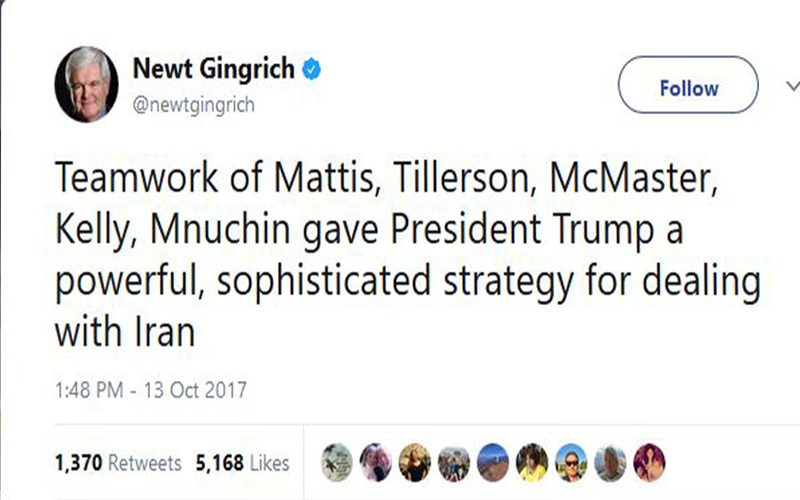The image size is (800, 500).
Task: Click the blue verified badge icon
Action: 312,69
